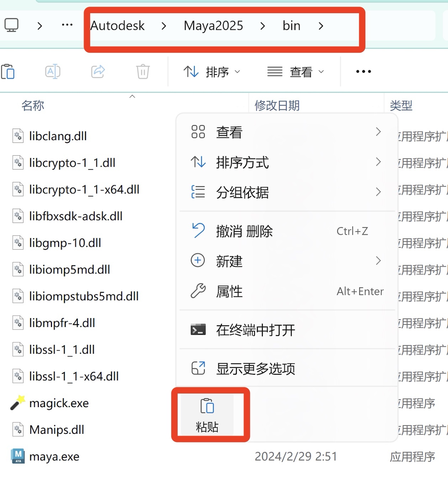
Task: Select the libiomp5md.dll file
Action: (x=70, y=270)
